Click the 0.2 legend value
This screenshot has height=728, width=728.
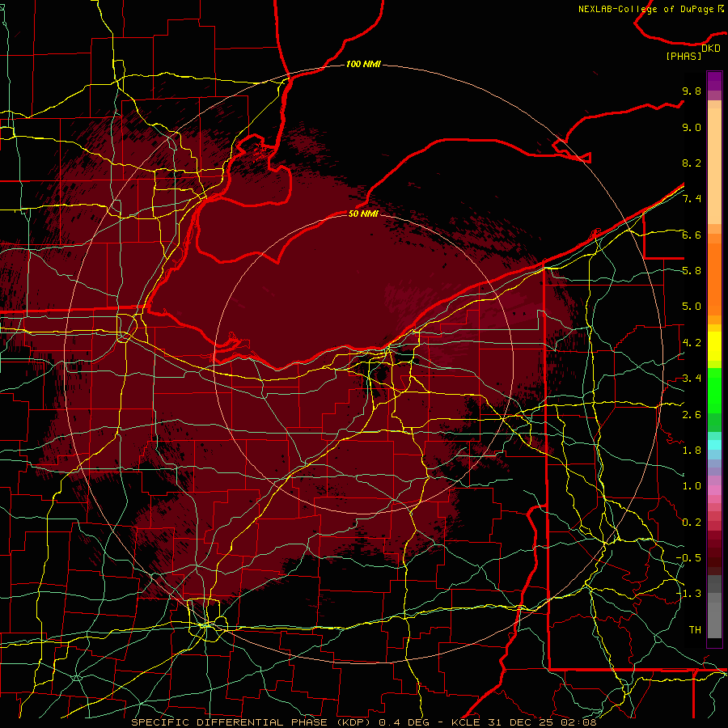pos(692,523)
